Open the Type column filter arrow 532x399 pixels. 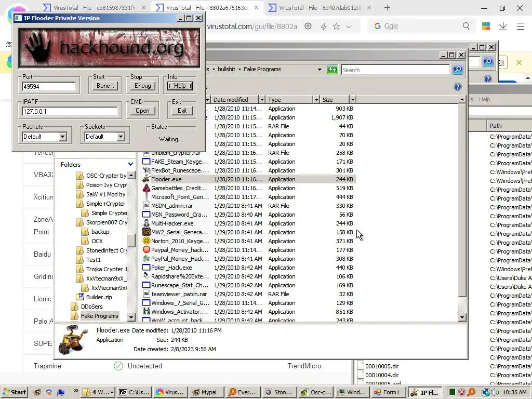pos(316,99)
